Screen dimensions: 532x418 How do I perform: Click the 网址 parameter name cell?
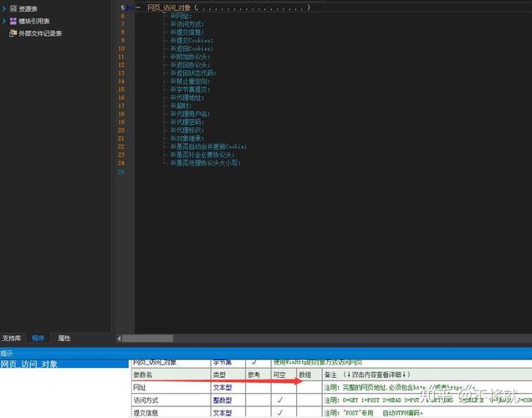[171, 387]
